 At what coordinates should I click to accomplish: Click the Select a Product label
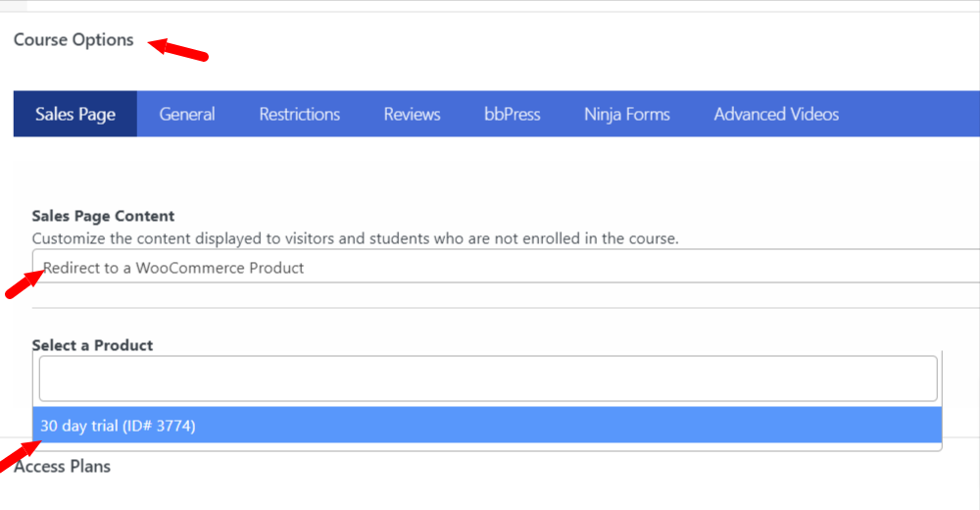(92, 345)
